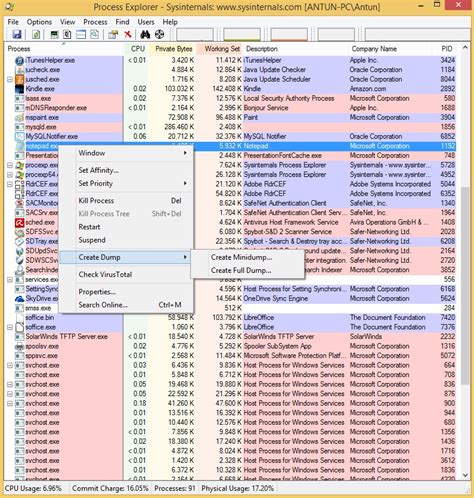Image resolution: width=474 pixels, height=498 pixels.
Task: Click the vertical scrollbar down arrow
Action: [x=465, y=476]
